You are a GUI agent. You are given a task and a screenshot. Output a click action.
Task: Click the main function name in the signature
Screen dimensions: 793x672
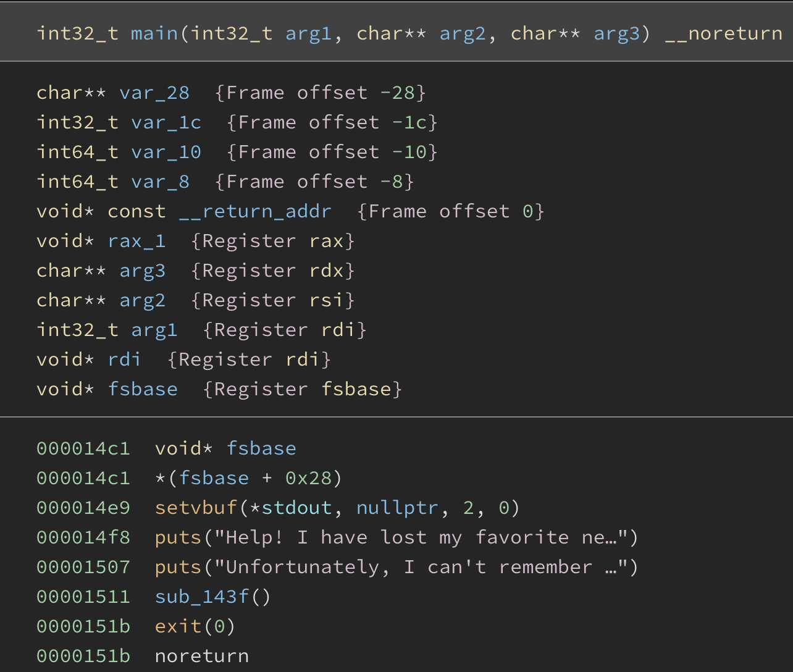(x=154, y=33)
